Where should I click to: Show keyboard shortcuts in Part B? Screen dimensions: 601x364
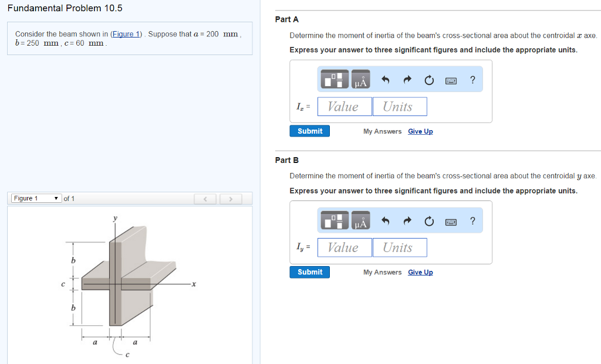[x=451, y=222]
